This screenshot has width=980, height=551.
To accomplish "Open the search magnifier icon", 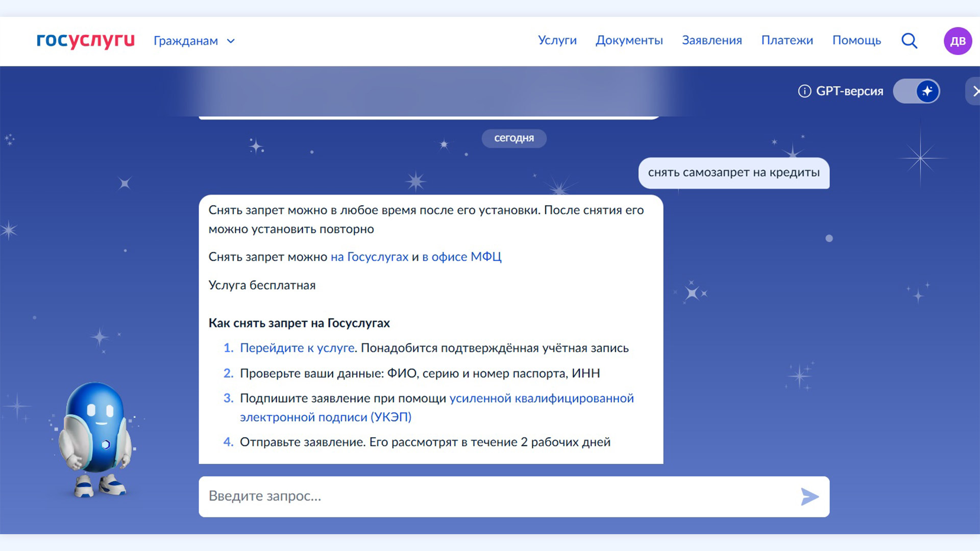I will point(909,40).
